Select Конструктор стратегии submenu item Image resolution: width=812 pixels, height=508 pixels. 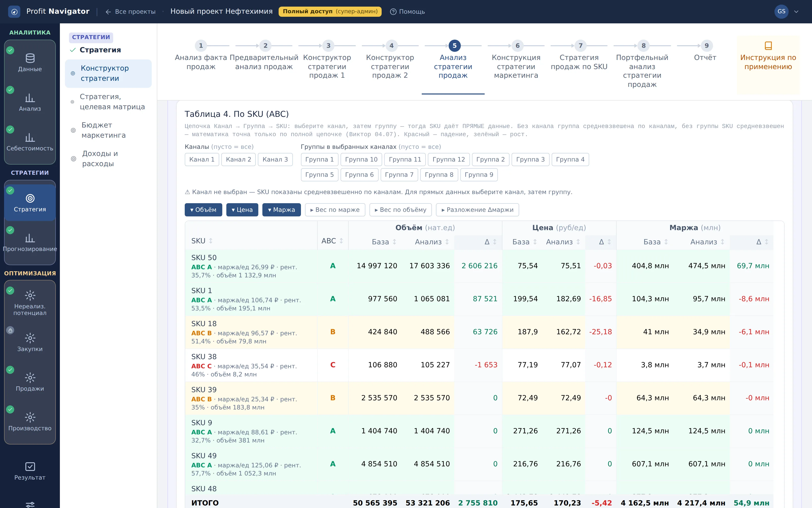coord(108,74)
